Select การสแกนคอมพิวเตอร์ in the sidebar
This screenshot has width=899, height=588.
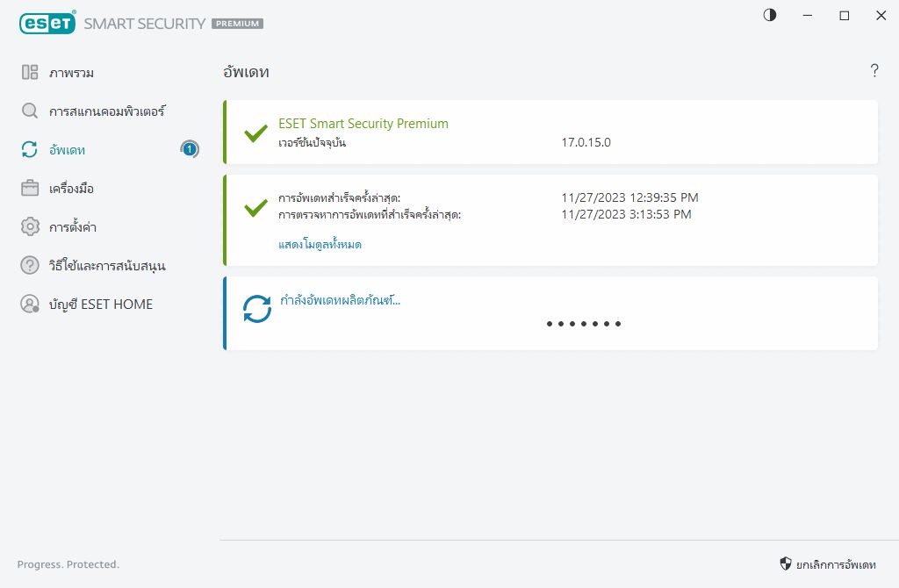tap(107, 111)
